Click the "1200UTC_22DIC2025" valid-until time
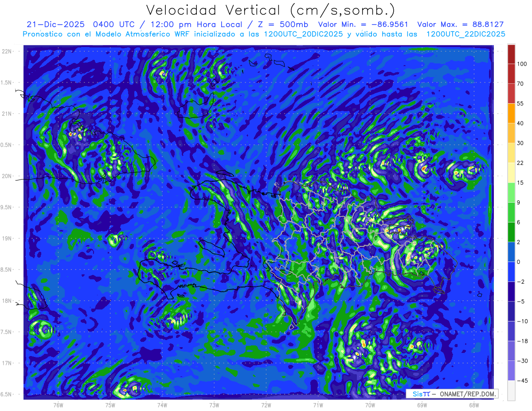The image size is (532, 411). (466, 34)
